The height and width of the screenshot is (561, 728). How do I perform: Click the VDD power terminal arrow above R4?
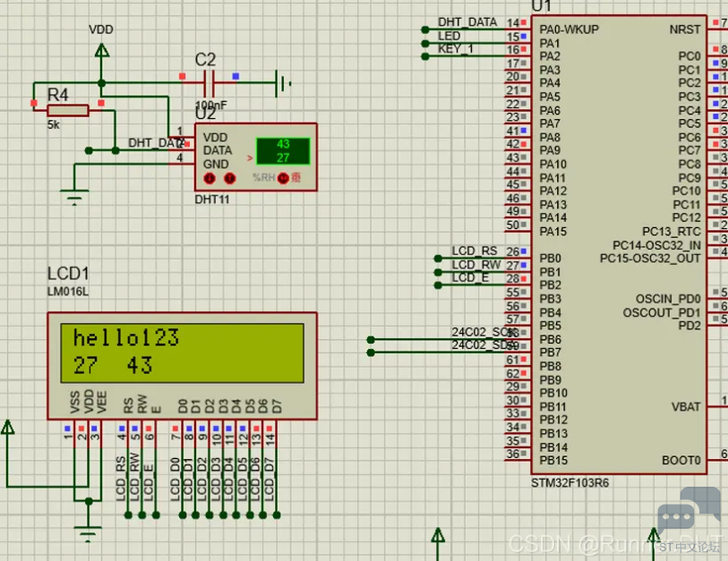pos(102,50)
